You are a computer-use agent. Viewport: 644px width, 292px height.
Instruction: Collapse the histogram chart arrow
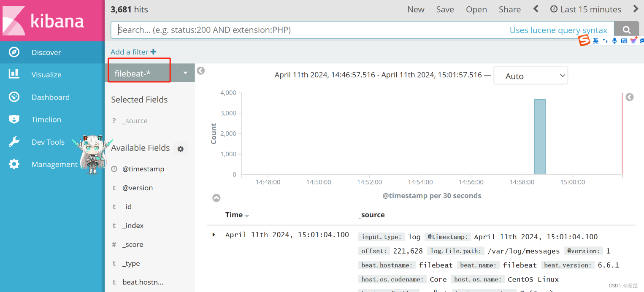click(216, 198)
